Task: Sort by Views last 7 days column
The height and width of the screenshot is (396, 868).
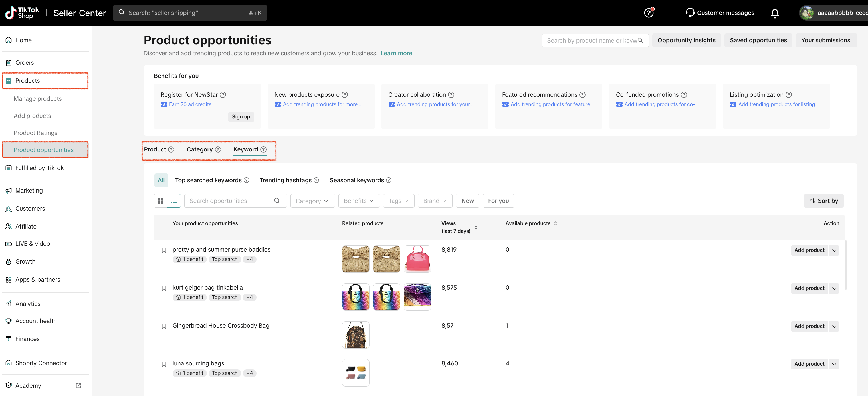Action: [x=476, y=227]
